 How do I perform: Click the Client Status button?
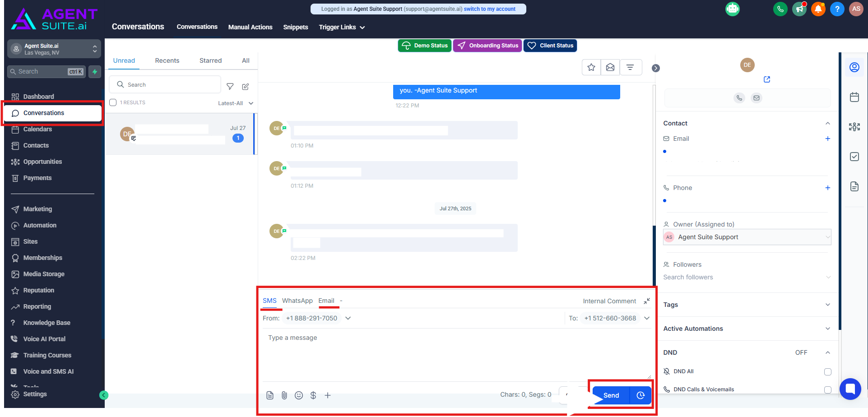(550, 46)
